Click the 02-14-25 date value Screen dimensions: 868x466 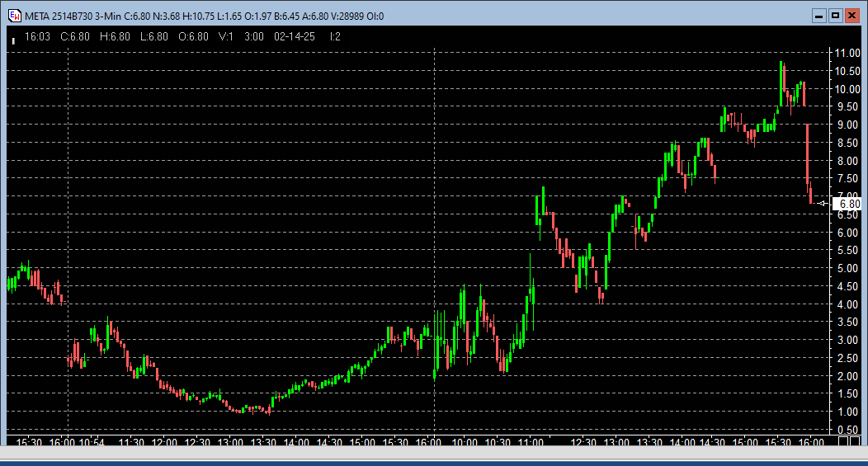(x=295, y=36)
